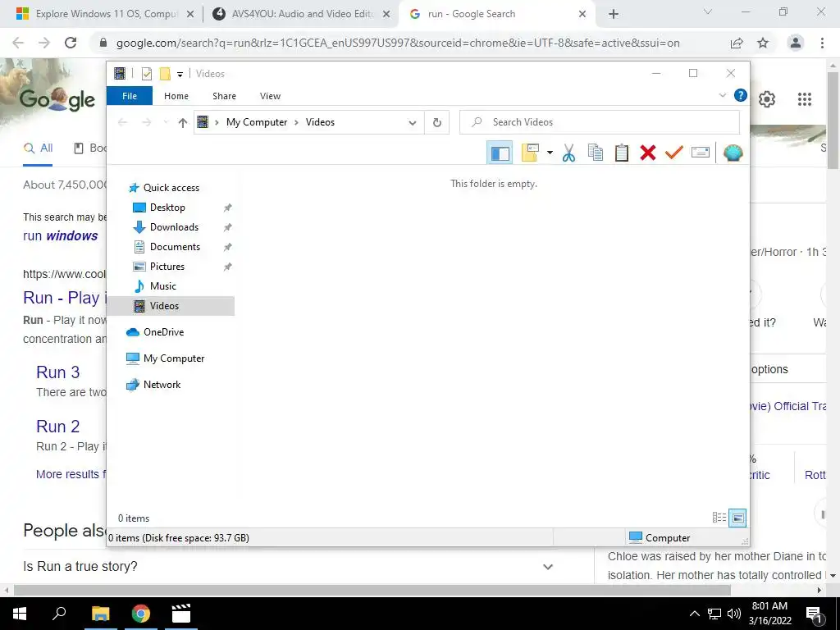Switch to details view button at bottom right
Image resolution: width=840 pixels, height=630 pixels.
(x=719, y=518)
